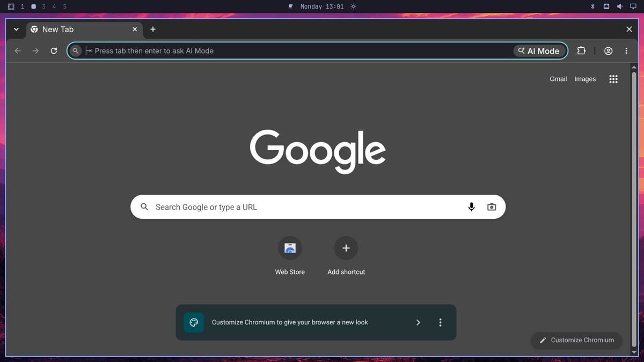Image resolution: width=644 pixels, height=362 pixels.
Task: Click the search magnifier in Google box
Action: tap(144, 207)
